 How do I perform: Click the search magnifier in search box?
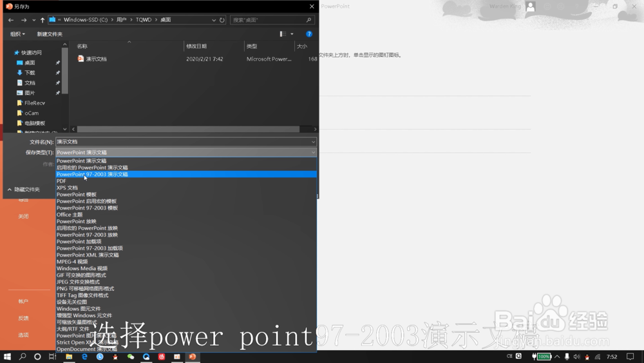pos(308,20)
